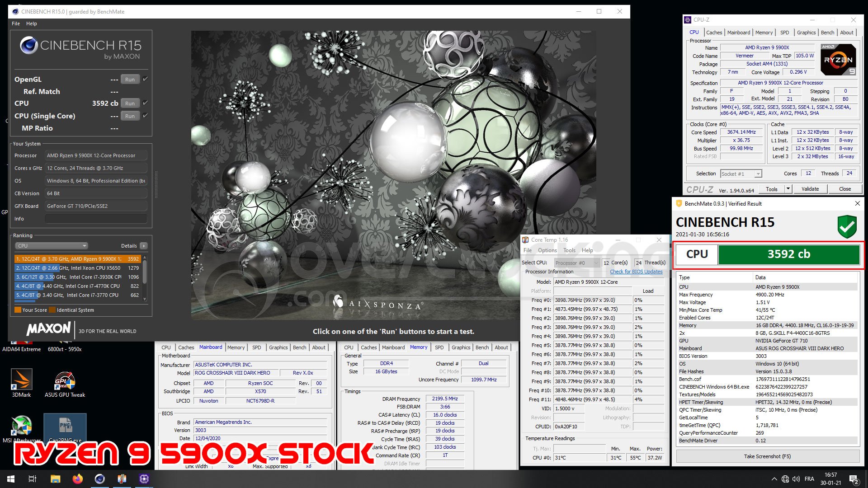Toggle the OpenGL test checkbox
This screenshot has height=488, width=868.
[145, 79]
